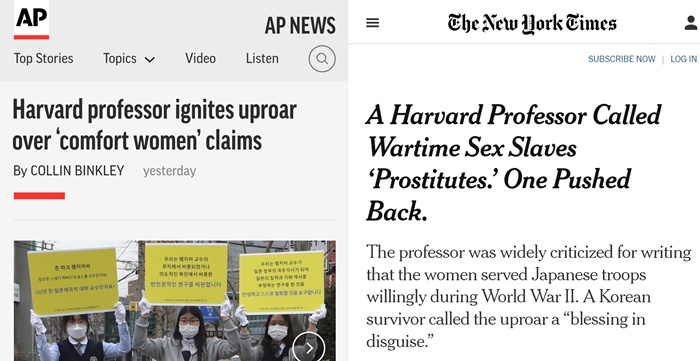This screenshot has height=361, width=700.
Task: Click the LOG IN link
Action: click(683, 59)
